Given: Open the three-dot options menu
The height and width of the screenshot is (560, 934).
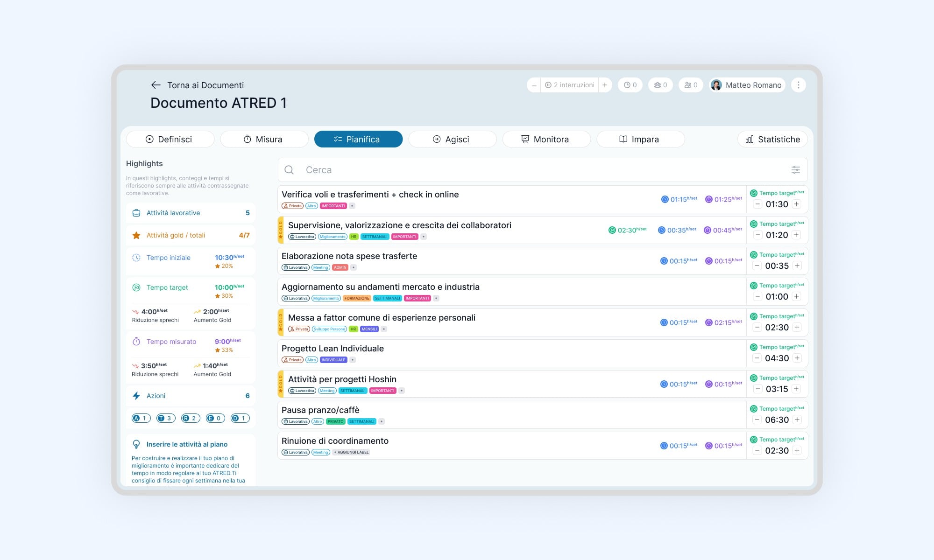Looking at the screenshot, I should pyautogui.click(x=799, y=85).
